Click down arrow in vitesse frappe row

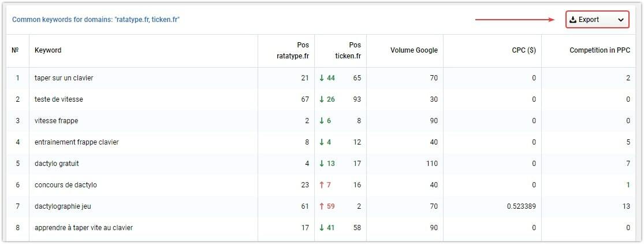[322, 121]
